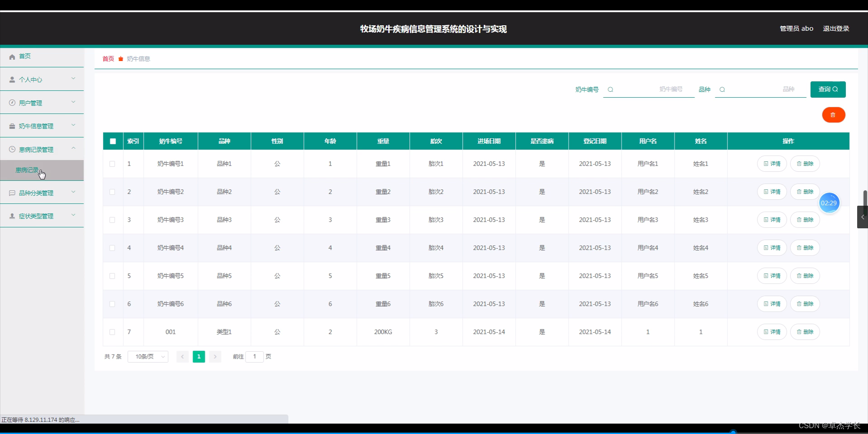The width and height of the screenshot is (868, 434).
Task: Click the person icon beside 个人中心
Action: point(12,80)
